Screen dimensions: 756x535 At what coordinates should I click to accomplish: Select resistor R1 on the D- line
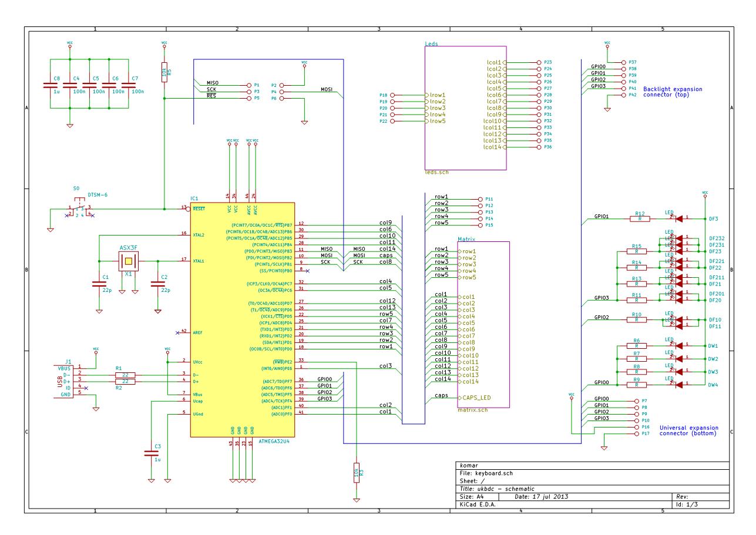click(x=125, y=374)
